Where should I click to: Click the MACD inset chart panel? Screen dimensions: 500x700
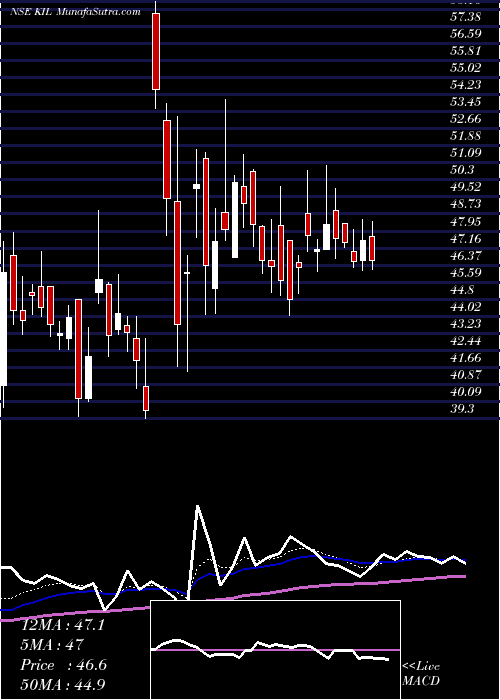tap(276, 650)
